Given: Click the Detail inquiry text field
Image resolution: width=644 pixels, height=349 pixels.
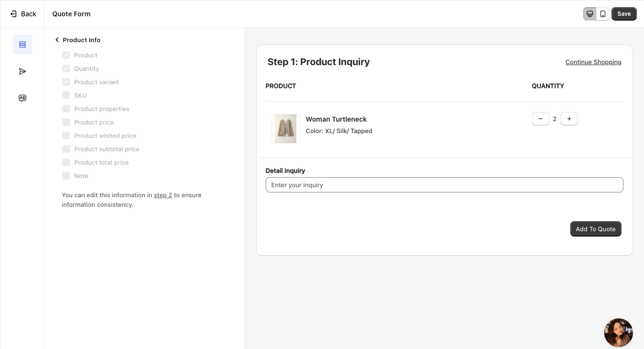Looking at the screenshot, I should pos(444,185).
